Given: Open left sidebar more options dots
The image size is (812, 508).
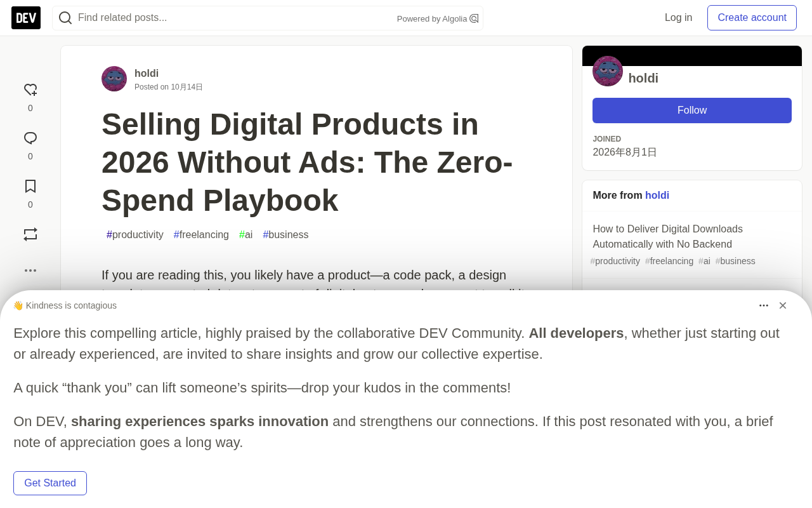Looking at the screenshot, I should [30, 271].
